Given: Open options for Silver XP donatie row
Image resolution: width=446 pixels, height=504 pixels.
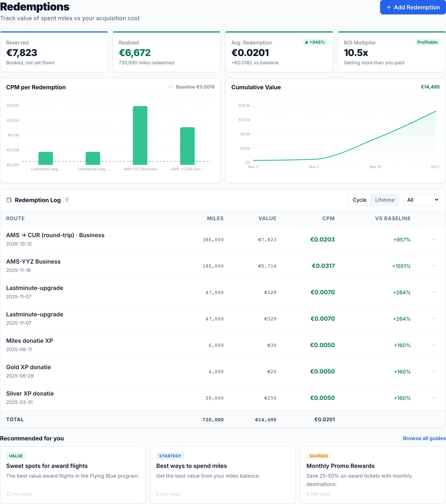Looking at the screenshot, I should click(435, 398).
